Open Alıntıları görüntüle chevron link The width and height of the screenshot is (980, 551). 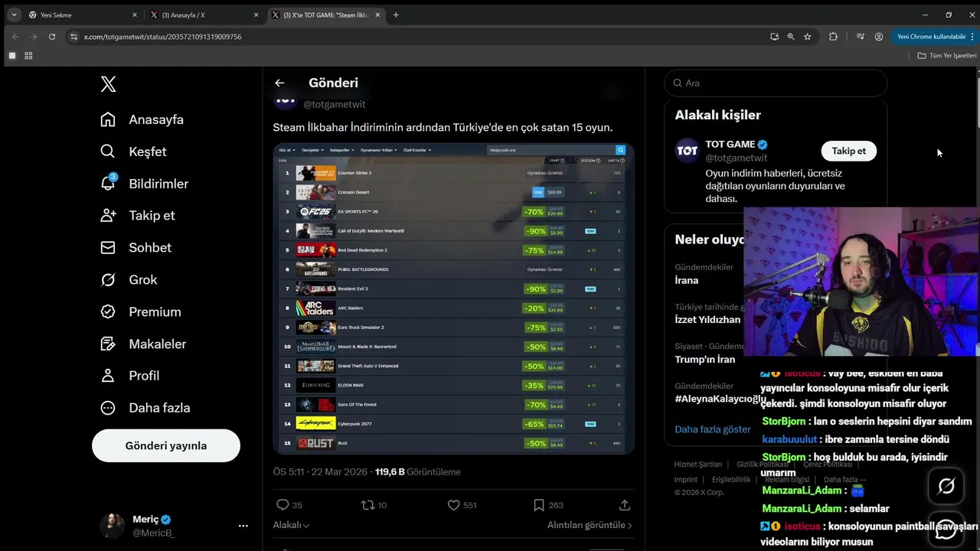click(x=590, y=525)
